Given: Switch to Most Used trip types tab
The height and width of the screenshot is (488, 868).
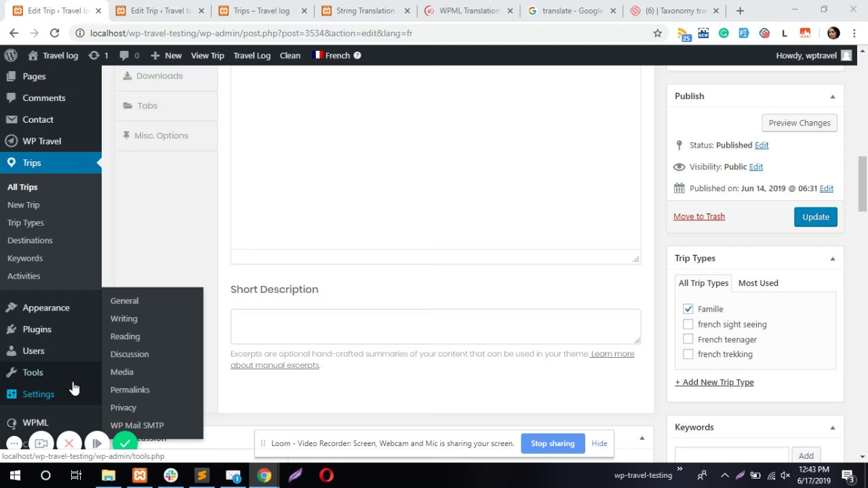Looking at the screenshot, I should click(x=758, y=283).
